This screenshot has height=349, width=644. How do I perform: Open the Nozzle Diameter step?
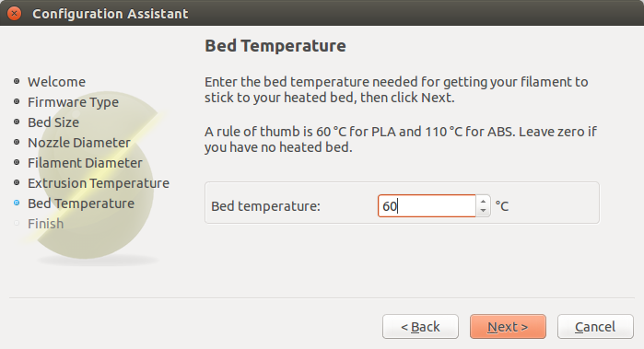click(x=79, y=143)
